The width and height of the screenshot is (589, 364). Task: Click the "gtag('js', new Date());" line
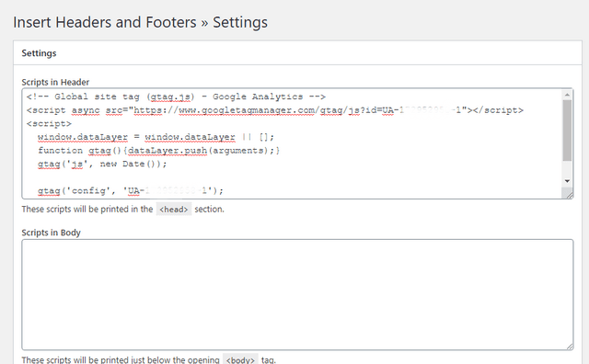point(102,165)
